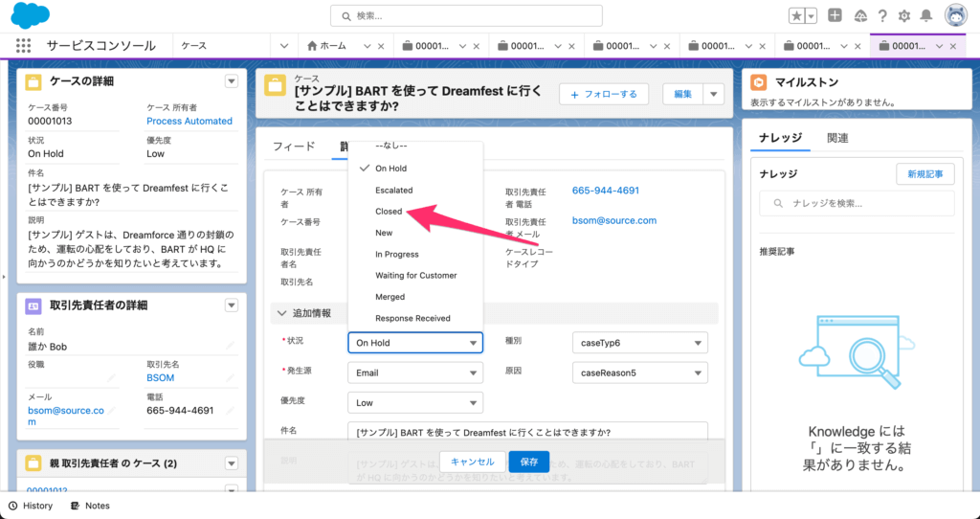The image size is (980, 519).
Task: Click the 取引先責任者の詳細 contact icon
Action: click(x=33, y=305)
